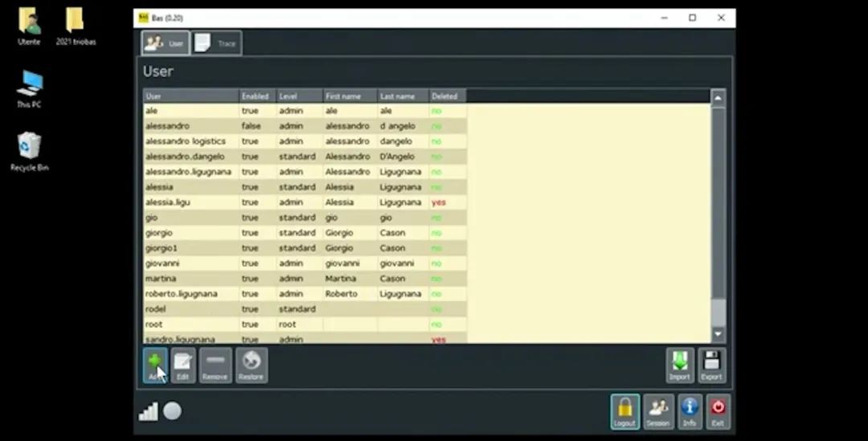868x441 pixels.
Task: Show the Info dialog
Action: [x=689, y=410]
